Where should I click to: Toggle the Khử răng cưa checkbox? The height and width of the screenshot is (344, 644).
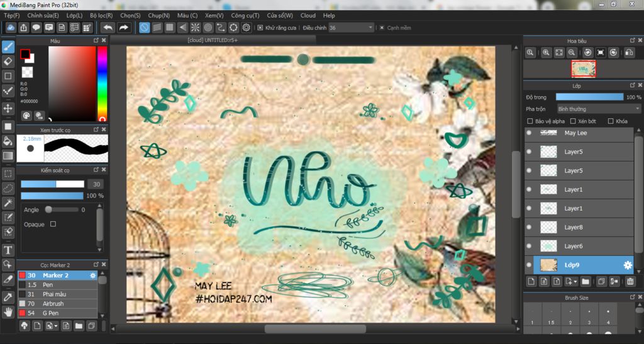pos(260,28)
